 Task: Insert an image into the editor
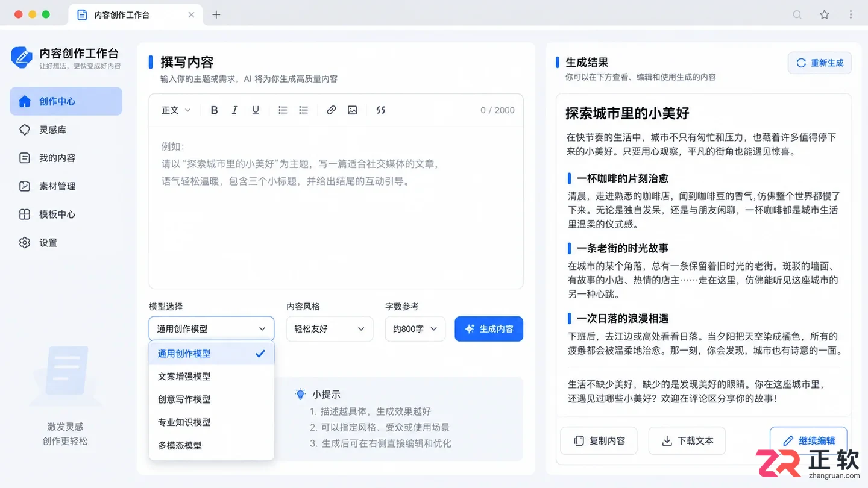click(x=353, y=110)
